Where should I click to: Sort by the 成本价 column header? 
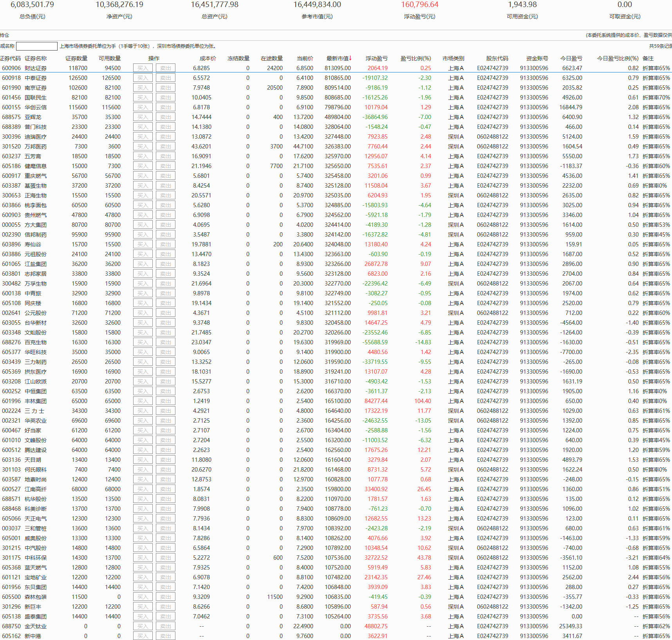coord(208,58)
